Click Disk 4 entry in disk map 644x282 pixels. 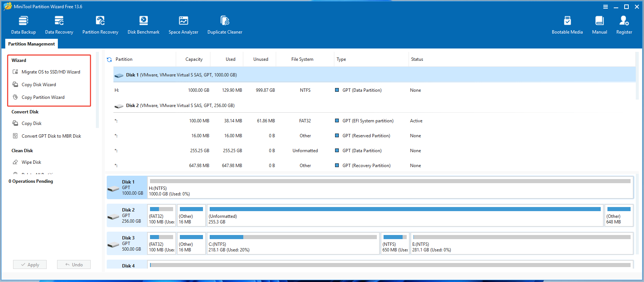coord(127,265)
